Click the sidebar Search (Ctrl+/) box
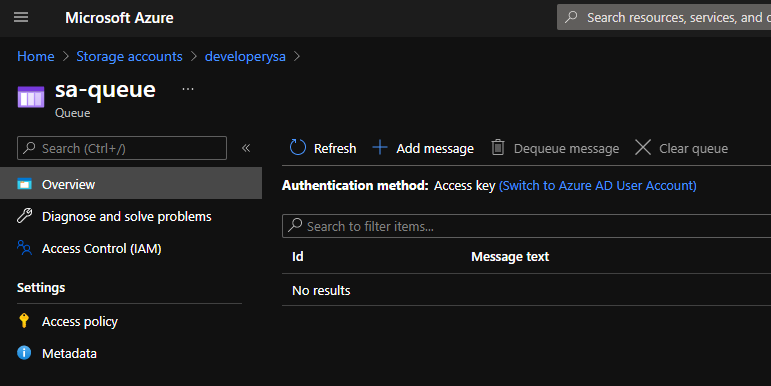This screenshot has width=771, height=386. tap(122, 148)
